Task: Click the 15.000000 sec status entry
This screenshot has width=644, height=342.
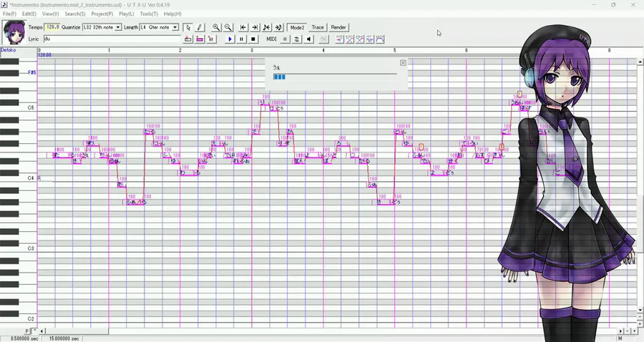Action: click(64, 338)
